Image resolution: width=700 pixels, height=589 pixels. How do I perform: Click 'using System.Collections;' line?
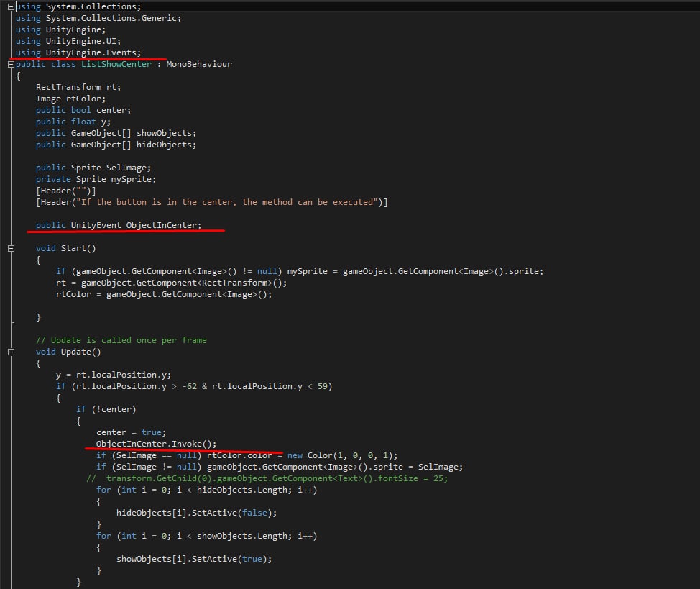coord(78,6)
